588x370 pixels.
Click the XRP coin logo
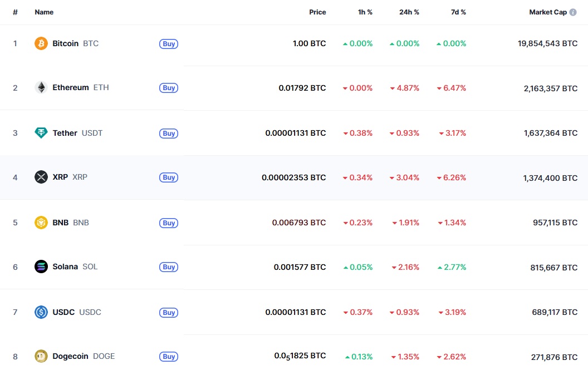tap(41, 177)
